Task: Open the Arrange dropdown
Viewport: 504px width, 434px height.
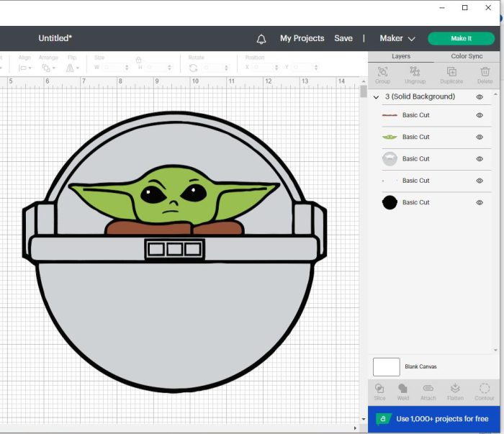Action: coord(48,68)
